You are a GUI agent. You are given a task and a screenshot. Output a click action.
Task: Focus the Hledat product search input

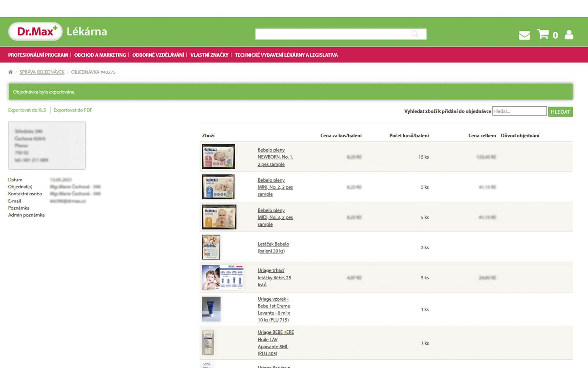tap(519, 111)
